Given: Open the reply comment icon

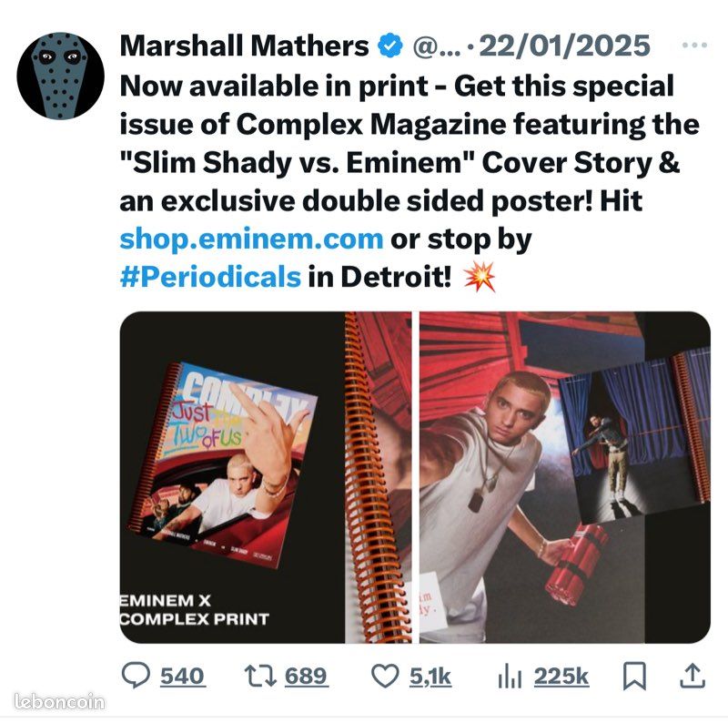Looking at the screenshot, I should (136, 676).
